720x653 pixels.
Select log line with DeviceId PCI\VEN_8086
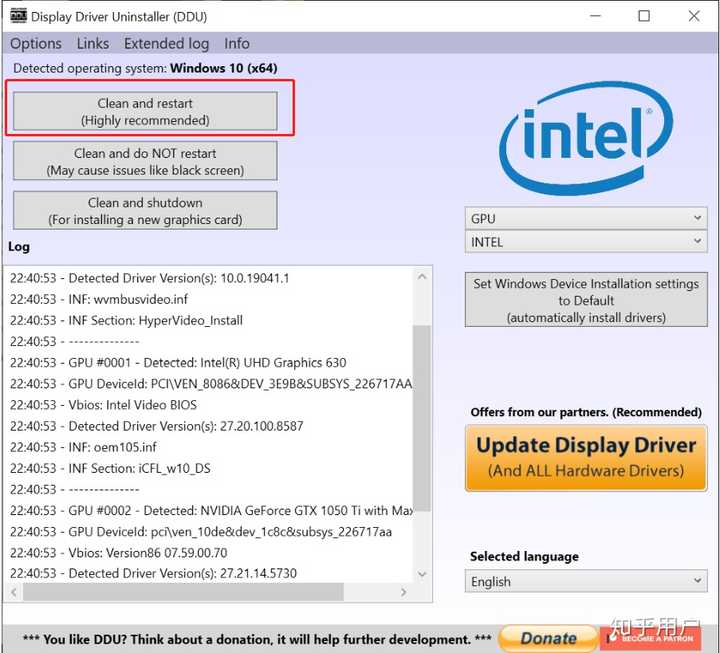211,384
